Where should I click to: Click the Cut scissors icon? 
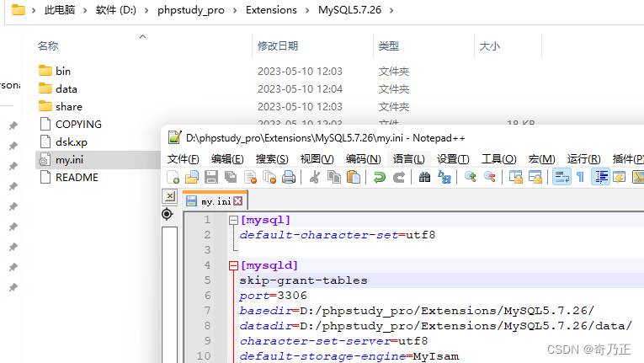click(315, 177)
